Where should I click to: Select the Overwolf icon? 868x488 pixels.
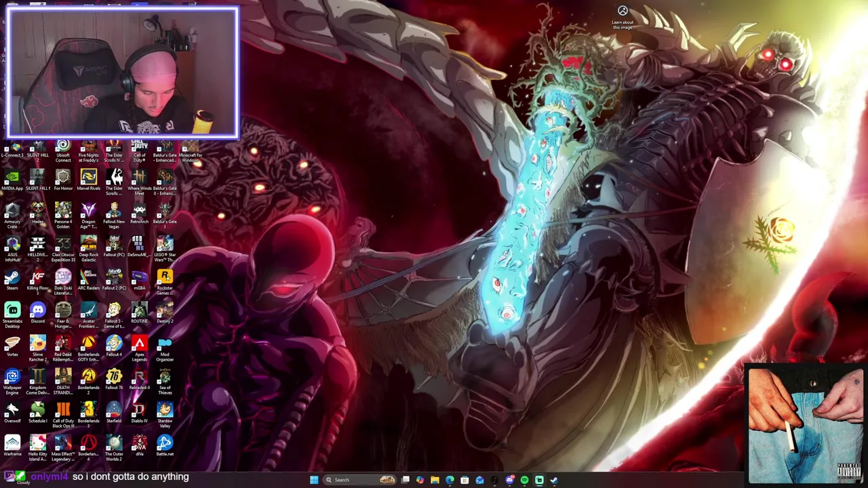click(x=12, y=413)
